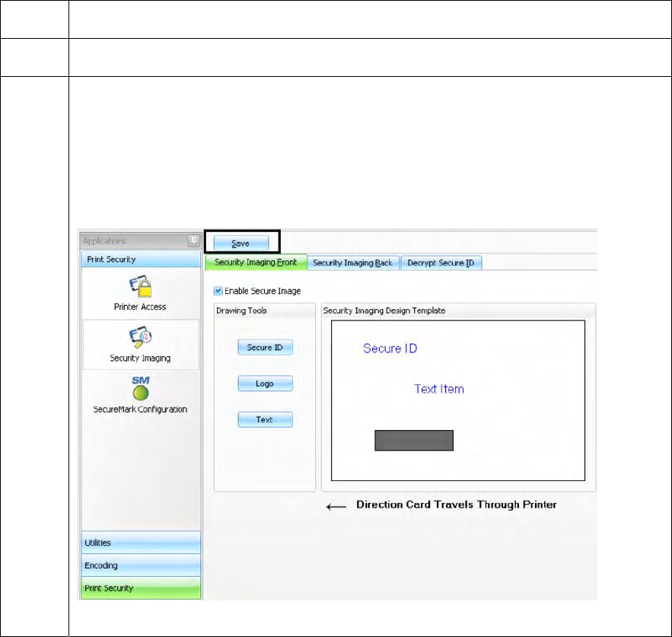Select Text Item in design template
This screenshot has height=637, width=672.
(x=439, y=389)
